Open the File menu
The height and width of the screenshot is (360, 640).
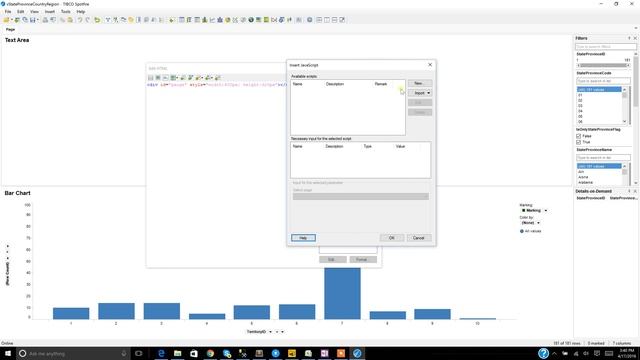click(8, 12)
